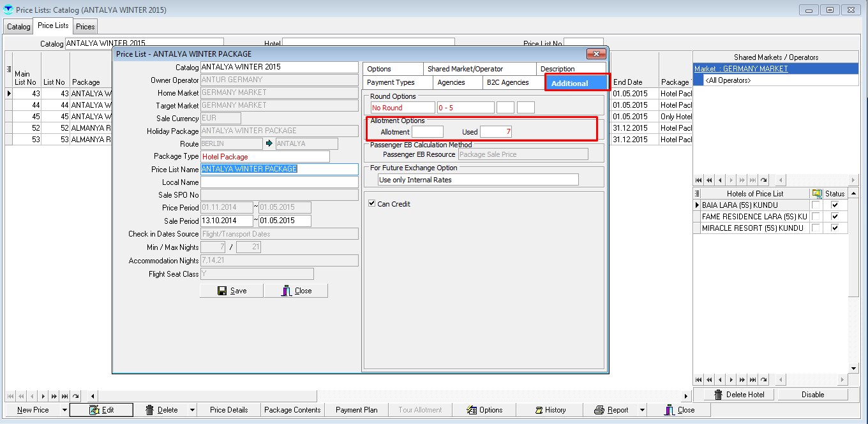Switch to the Payment Types tab

pos(391,82)
